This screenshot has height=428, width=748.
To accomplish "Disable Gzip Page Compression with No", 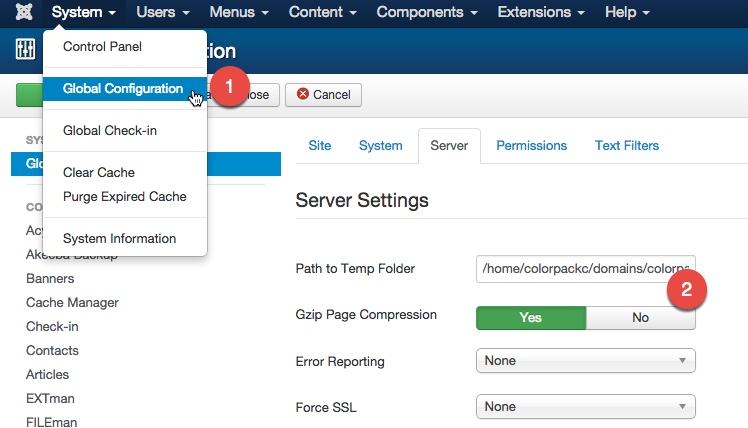I will pos(641,318).
